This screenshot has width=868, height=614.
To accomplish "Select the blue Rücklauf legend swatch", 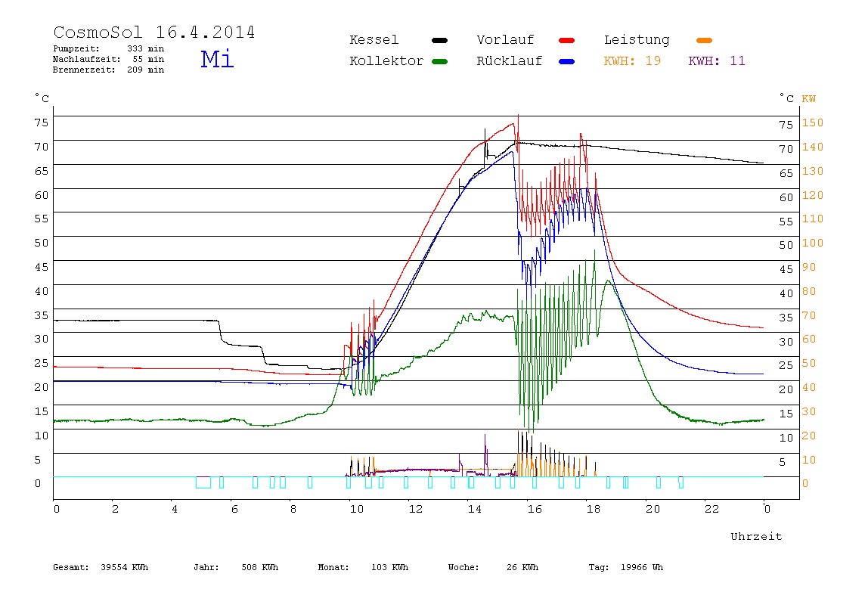I will click(x=567, y=61).
